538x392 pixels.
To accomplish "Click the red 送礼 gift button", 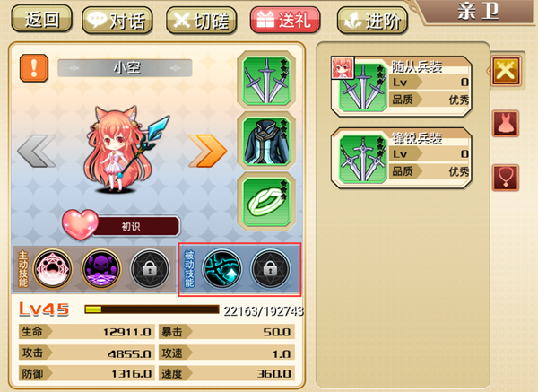I will tap(285, 21).
